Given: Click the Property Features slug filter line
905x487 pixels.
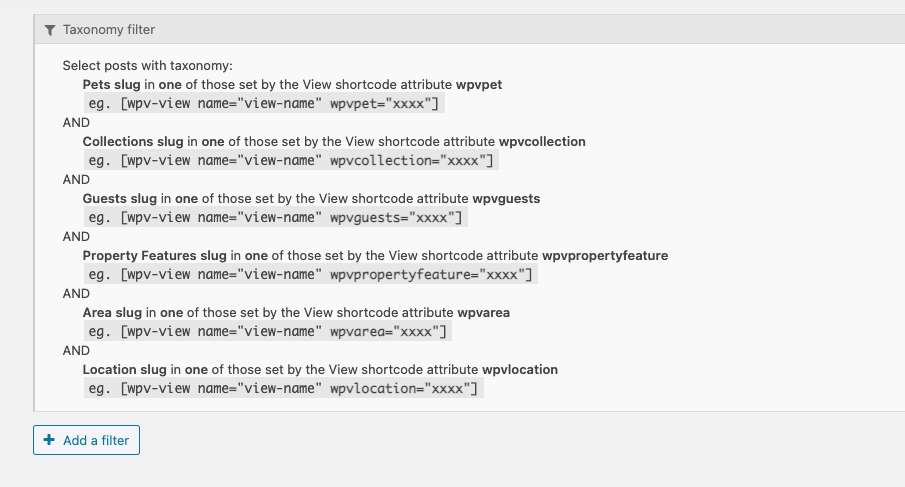Looking at the screenshot, I should click(x=375, y=256).
